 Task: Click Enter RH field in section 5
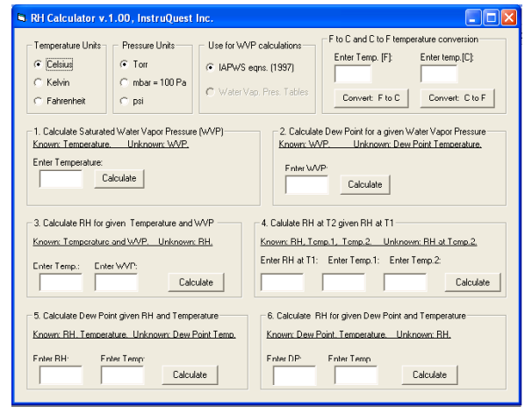coord(61,375)
